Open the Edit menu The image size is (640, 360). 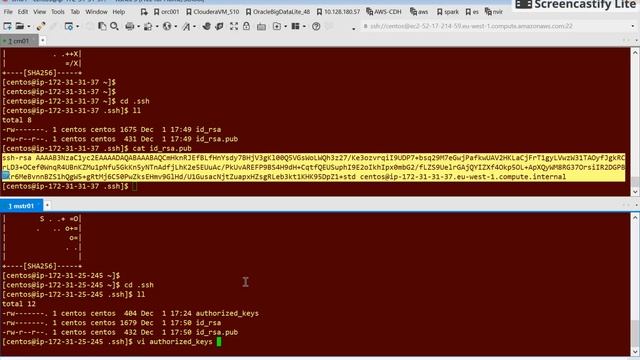[x=23, y=12]
